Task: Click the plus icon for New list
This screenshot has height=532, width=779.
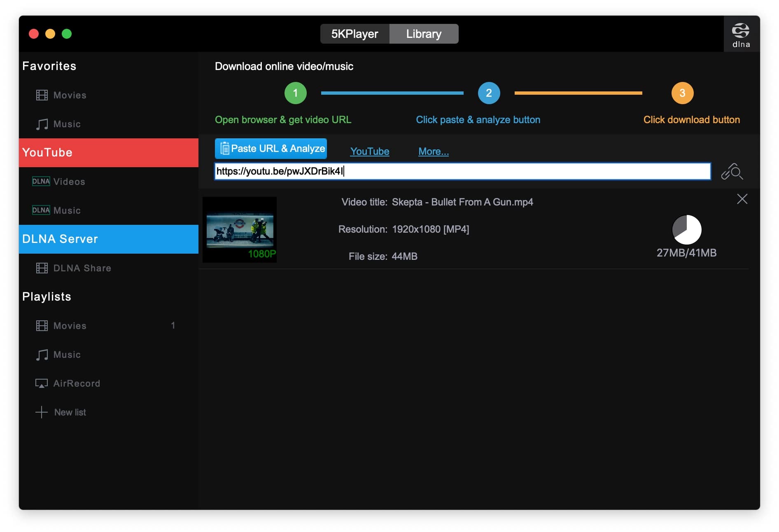Action: [42, 412]
